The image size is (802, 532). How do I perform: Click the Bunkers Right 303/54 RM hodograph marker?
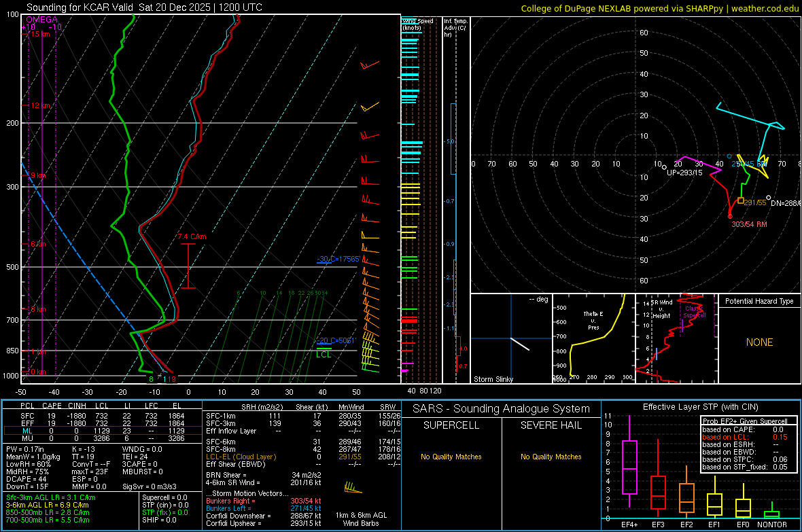(730, 216)
